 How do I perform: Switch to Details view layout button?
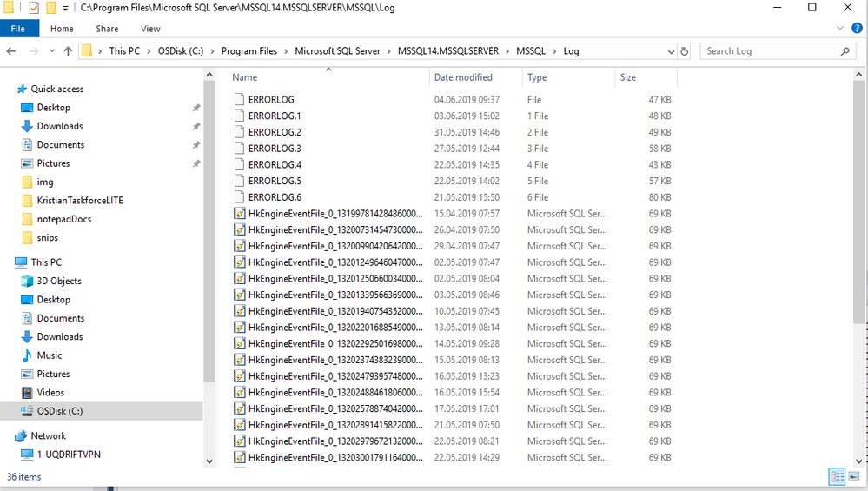(837, 476)
